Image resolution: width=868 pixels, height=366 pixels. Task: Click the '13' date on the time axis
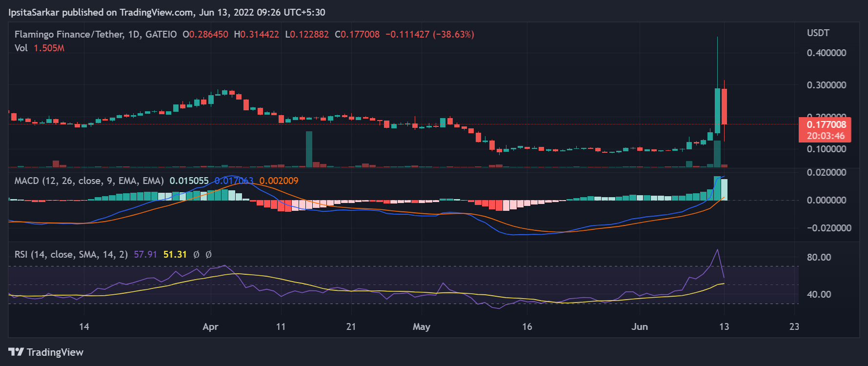pos(724,327)
